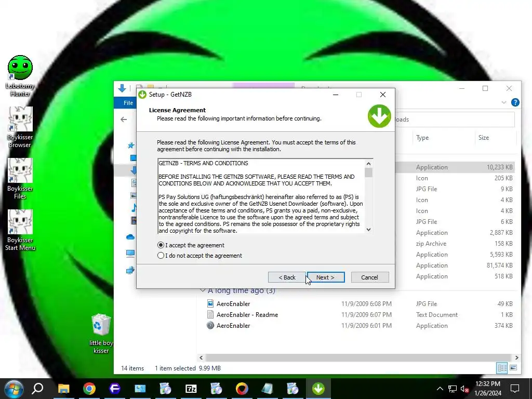532x399 pixels.
Task: Open Explorer help question mark icon
Action: (515, 102)
